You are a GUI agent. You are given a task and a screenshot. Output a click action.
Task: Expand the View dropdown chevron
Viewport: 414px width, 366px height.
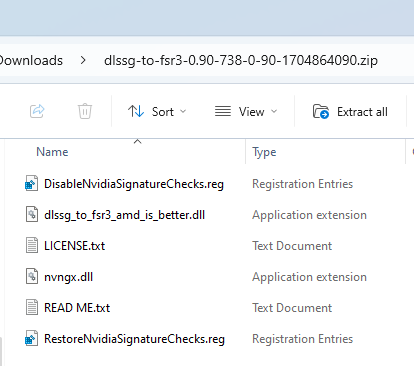click(274, 111)
